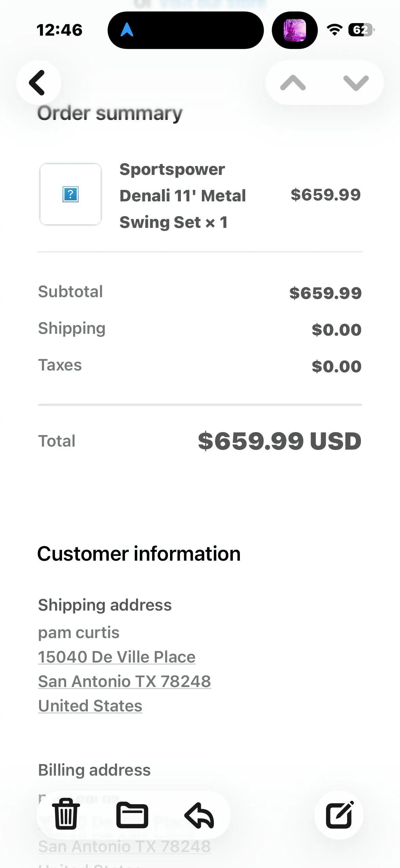
Task: Tap the San Antonio TX 78248 shipping link
Action: [125, 681]
